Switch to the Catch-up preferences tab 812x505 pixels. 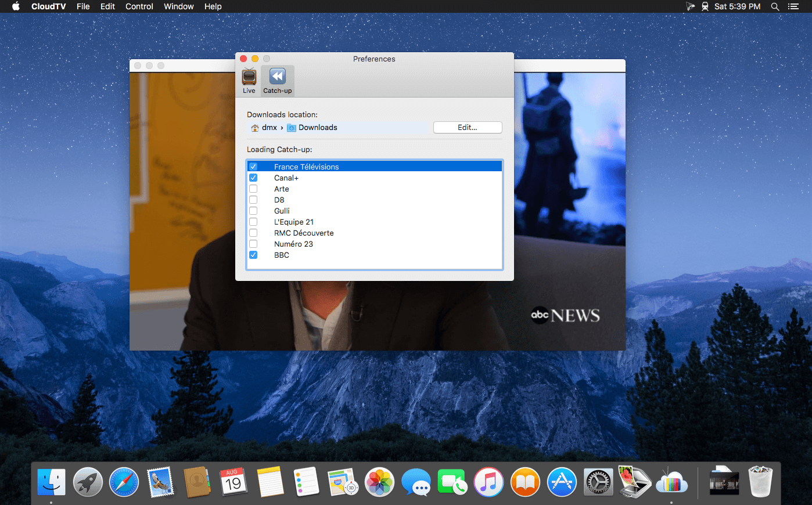click(x=278, y=81)
